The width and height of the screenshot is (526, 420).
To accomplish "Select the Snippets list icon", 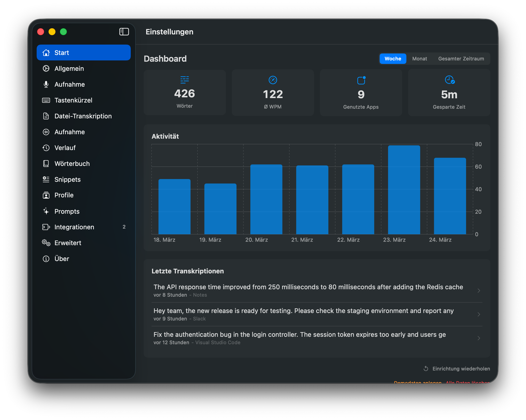I will tap(46, 180).
